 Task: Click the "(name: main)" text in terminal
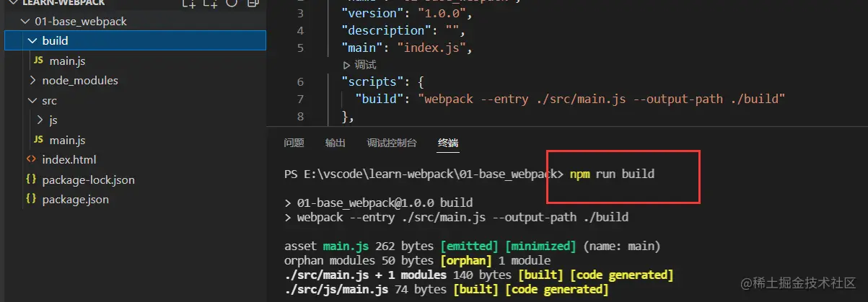click(x=621, y=247)
